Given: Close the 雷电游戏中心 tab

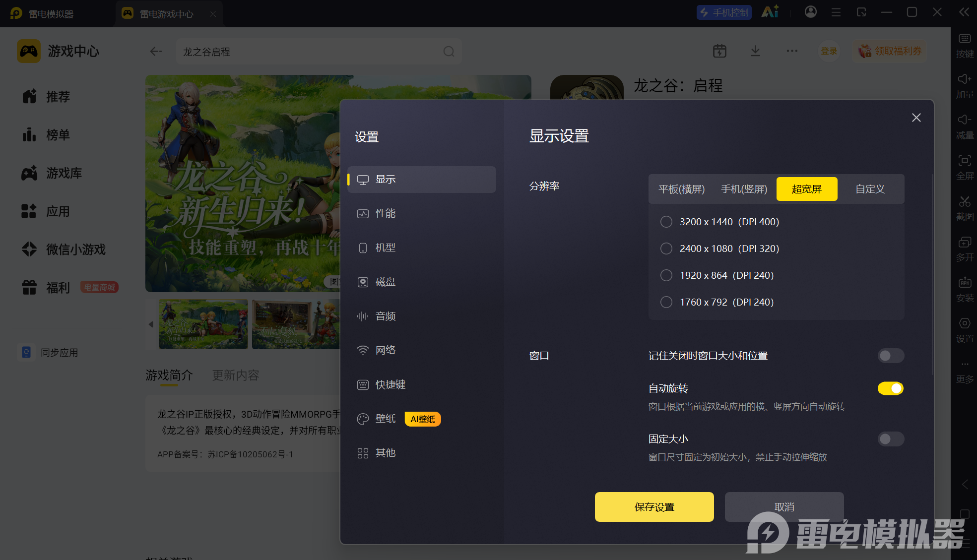Looking at the screenshot, I should tap(213, 14).
